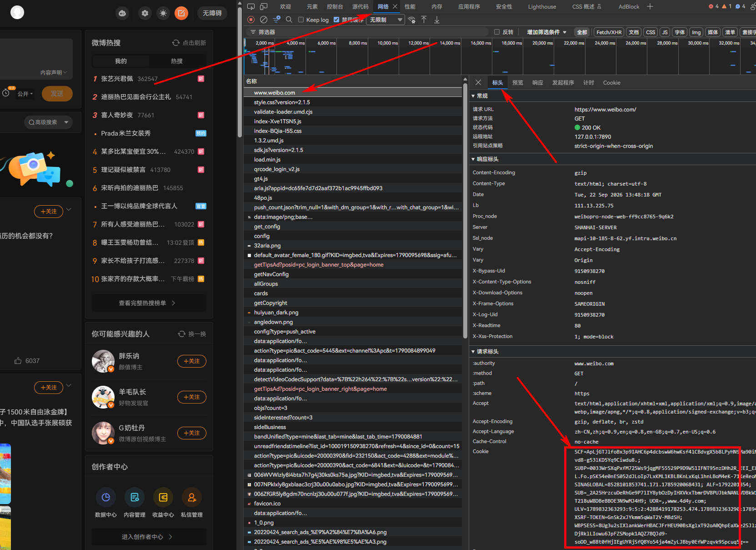Collapse the 常规 section
Screen dimensions: 756x550
(x=480, y=96)
